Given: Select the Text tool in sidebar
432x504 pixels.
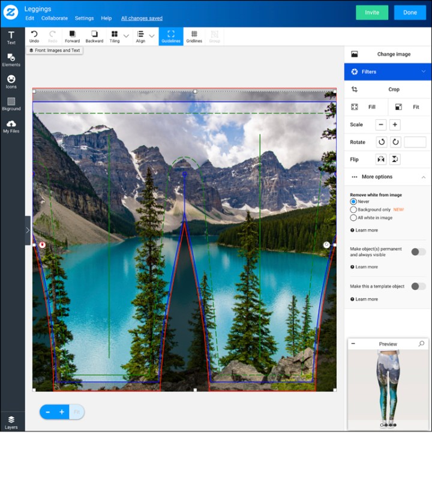Looking at the screenshot, I should click(x=11, y=37).
